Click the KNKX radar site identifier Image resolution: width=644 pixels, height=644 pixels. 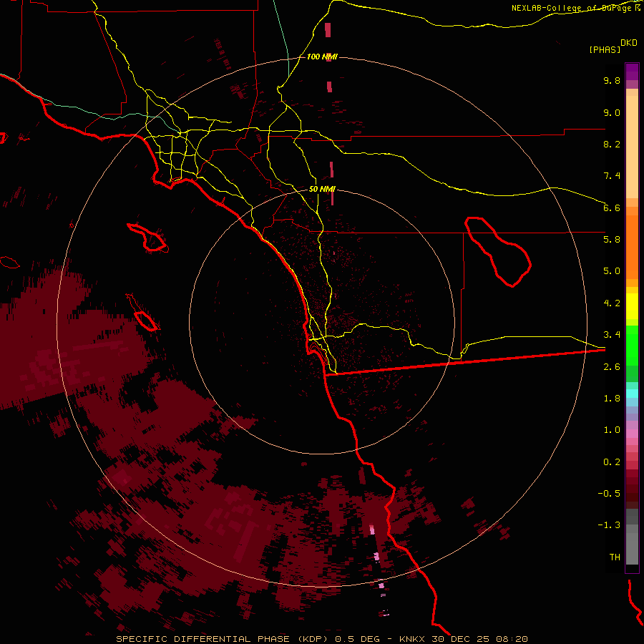412,639
